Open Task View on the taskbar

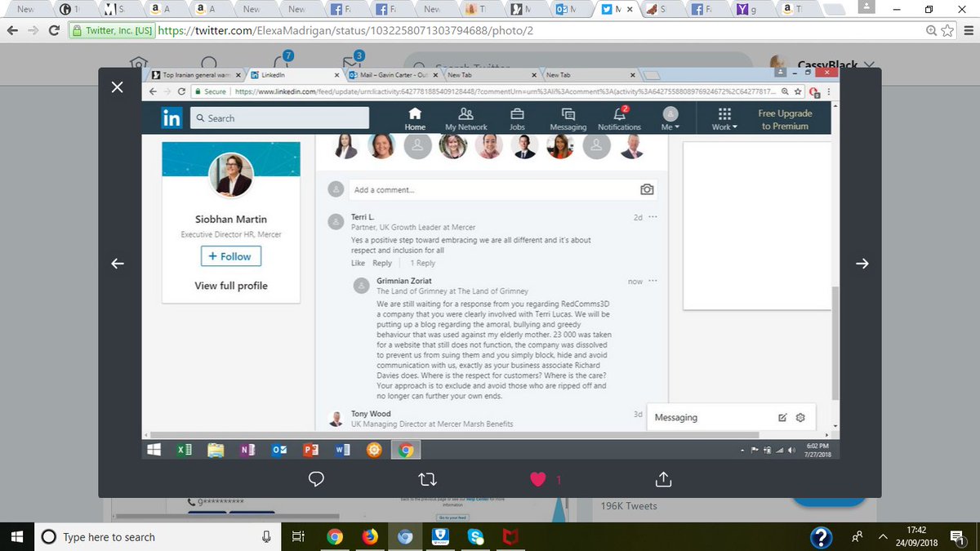298,536
